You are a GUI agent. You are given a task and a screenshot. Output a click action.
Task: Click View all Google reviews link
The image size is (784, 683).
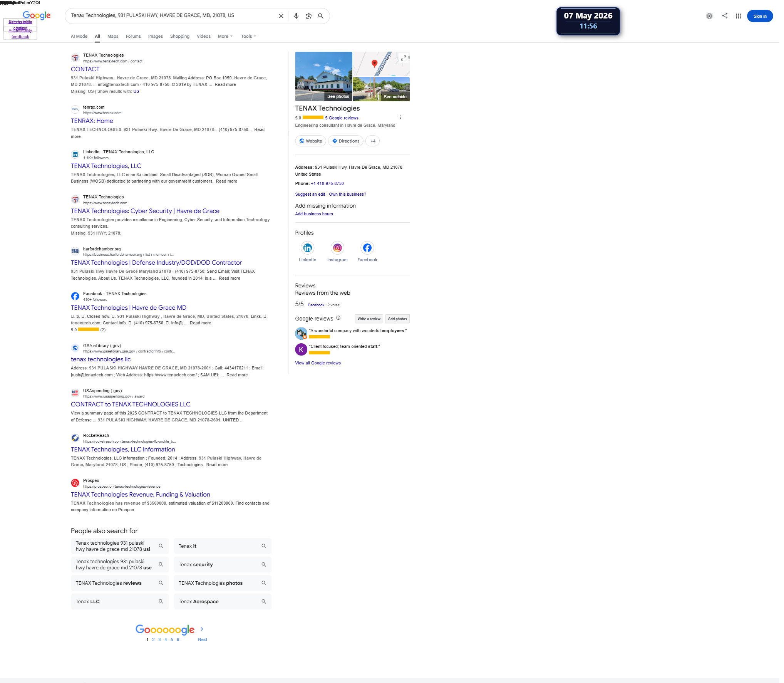[x=318, y=363]
